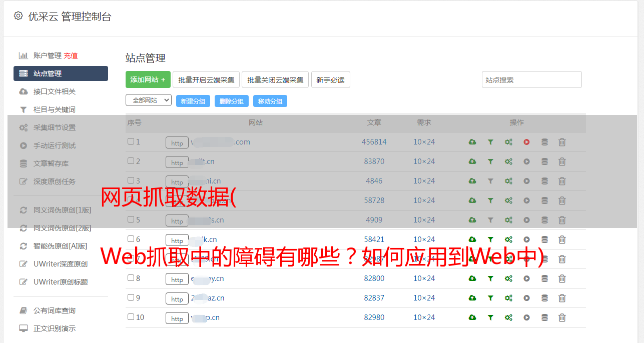Click trash icon in row 10
This screenshot has width=644, height=343.
562,317
